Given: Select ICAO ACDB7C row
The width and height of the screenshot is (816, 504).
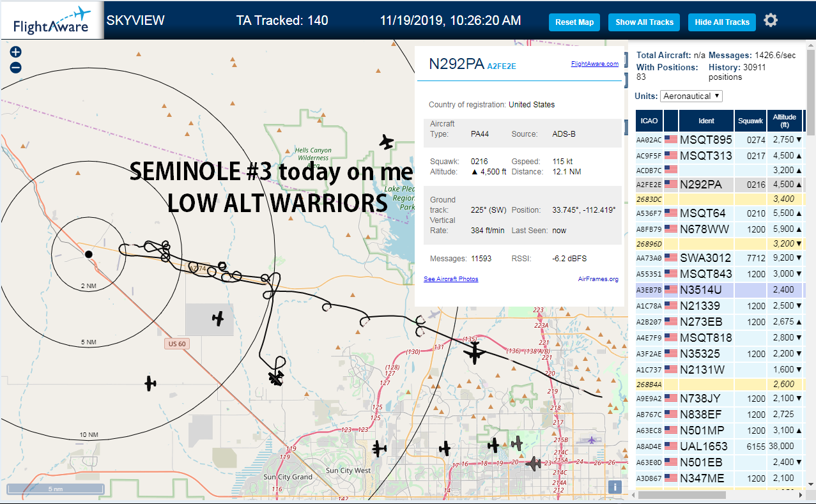Looking at the screenshot, I should [x=720, y=170].
